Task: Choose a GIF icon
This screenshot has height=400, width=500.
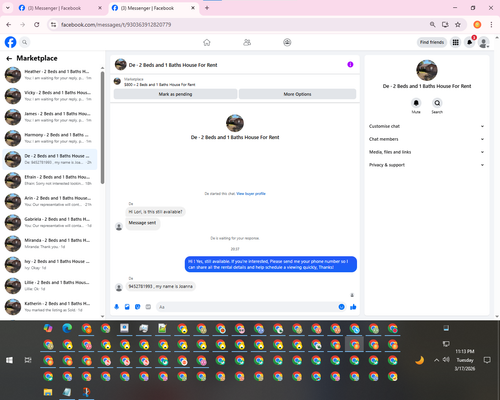Action: pos(148,307)
